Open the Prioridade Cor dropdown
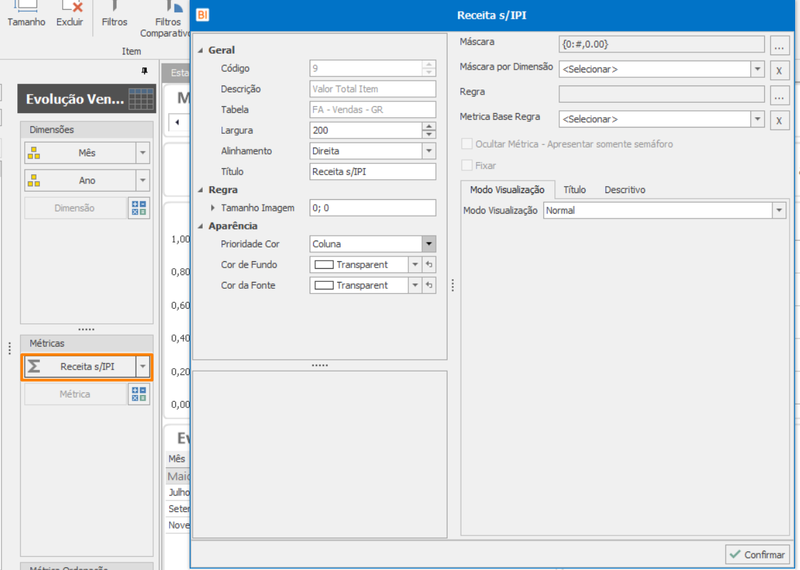800x570 pixels. (429, 244)
